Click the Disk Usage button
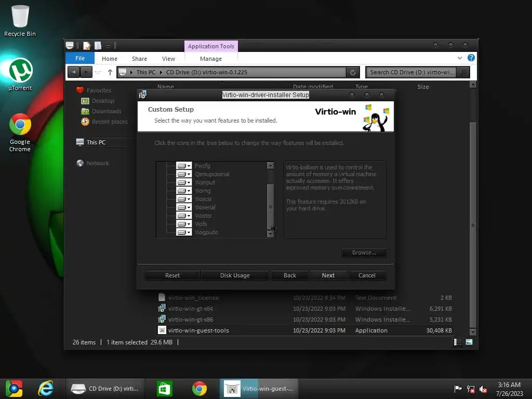The width and height of the screenshot is (532, 399). pos(235,275)
